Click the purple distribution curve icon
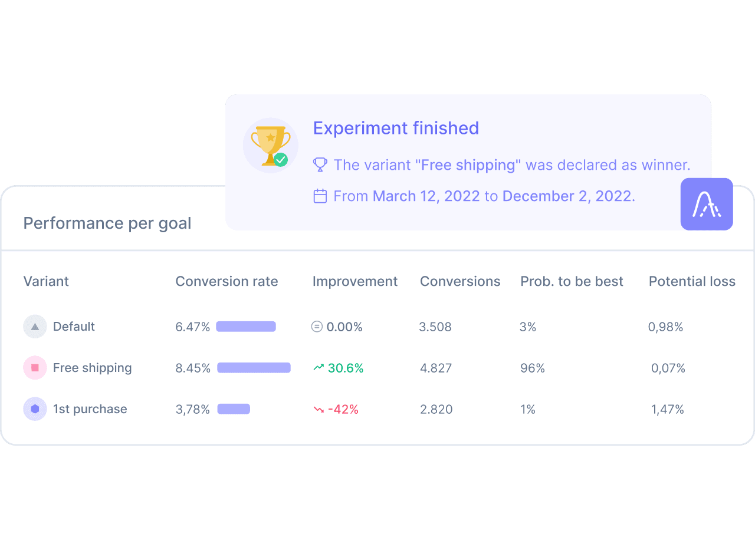Viewport: 755px width, 560px height. click(x=707, y=204)
